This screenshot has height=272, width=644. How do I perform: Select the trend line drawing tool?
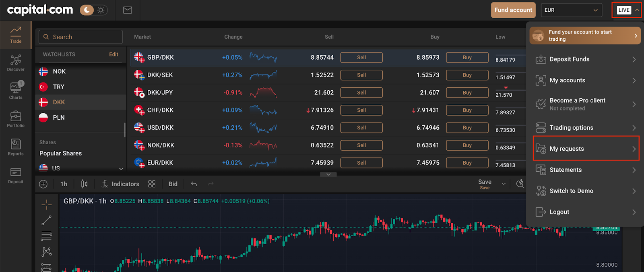47,220
